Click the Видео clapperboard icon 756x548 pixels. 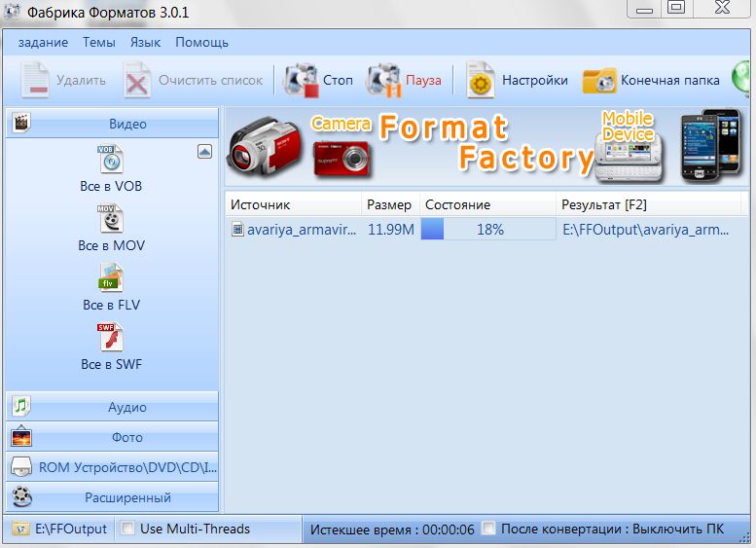[x=20, y=123]
